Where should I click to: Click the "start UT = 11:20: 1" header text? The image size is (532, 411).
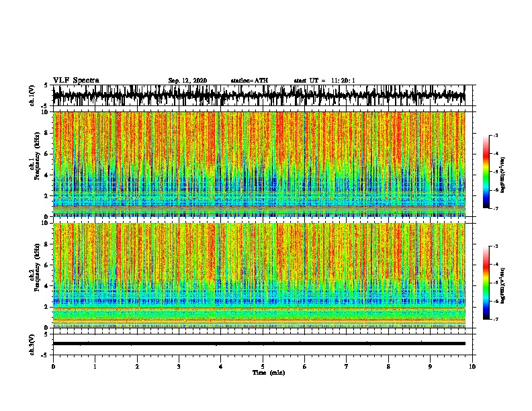tap(324, 81)
